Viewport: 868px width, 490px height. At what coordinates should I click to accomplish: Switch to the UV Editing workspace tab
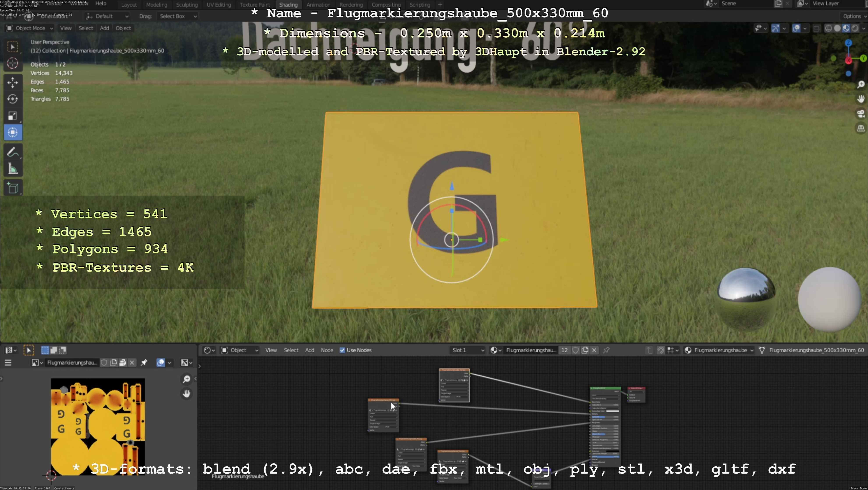[x=219, y=5]
